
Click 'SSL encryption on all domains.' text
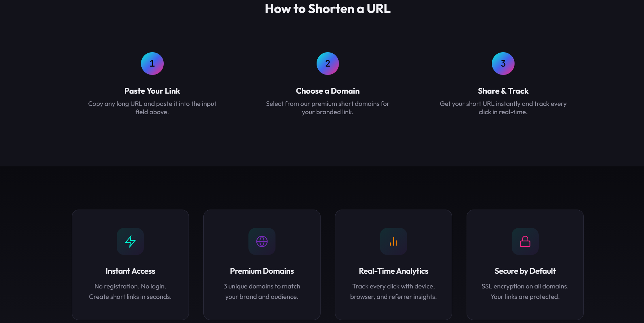(x=525, y=286)
